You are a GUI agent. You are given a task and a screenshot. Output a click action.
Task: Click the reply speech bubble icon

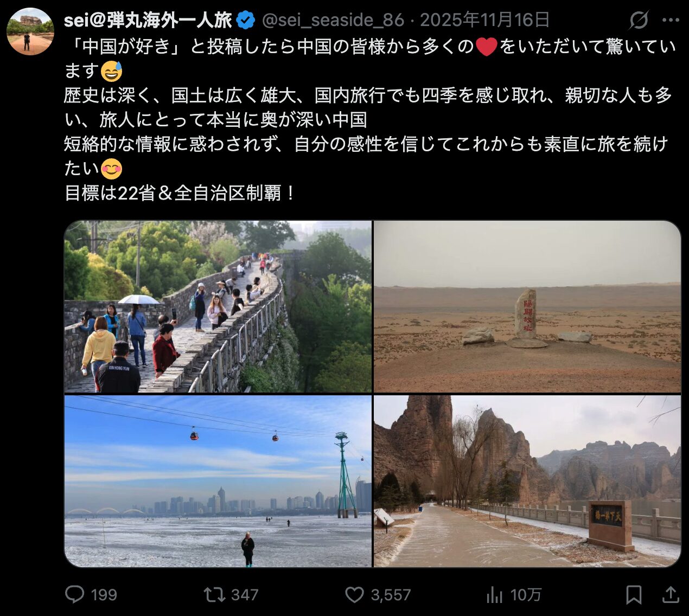pos(75,594)
